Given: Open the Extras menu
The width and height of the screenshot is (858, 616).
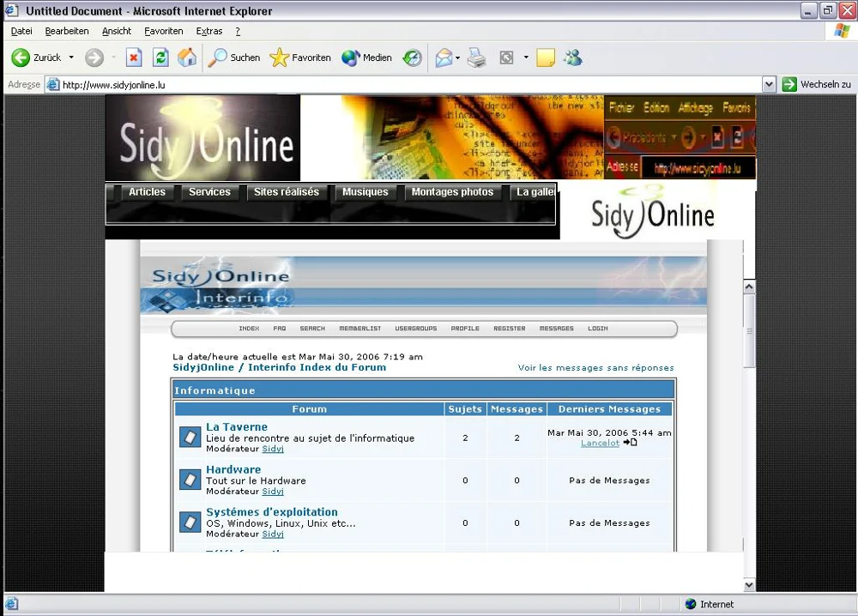Looking at the screenshot, I should pos(209,31).
